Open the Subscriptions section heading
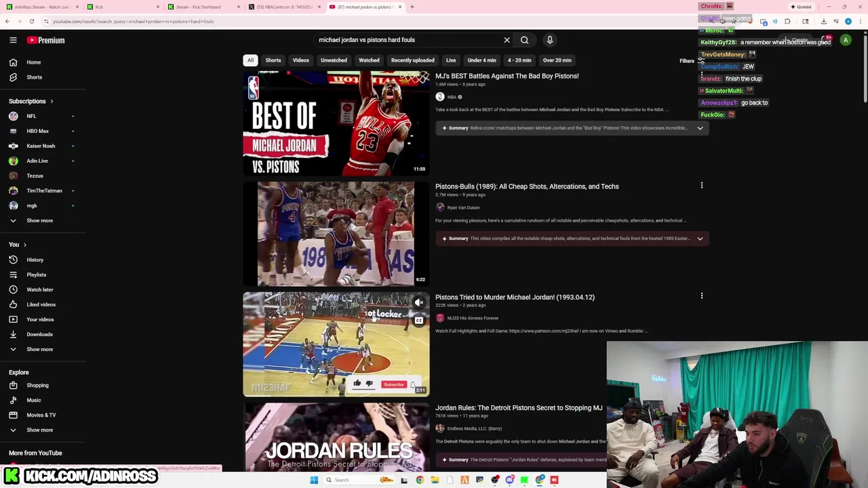Screen dimensions: 868x488 pos(31,101)
